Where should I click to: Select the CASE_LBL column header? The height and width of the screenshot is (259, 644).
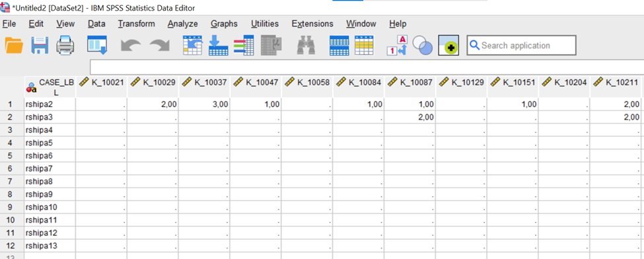click(50, 87)
